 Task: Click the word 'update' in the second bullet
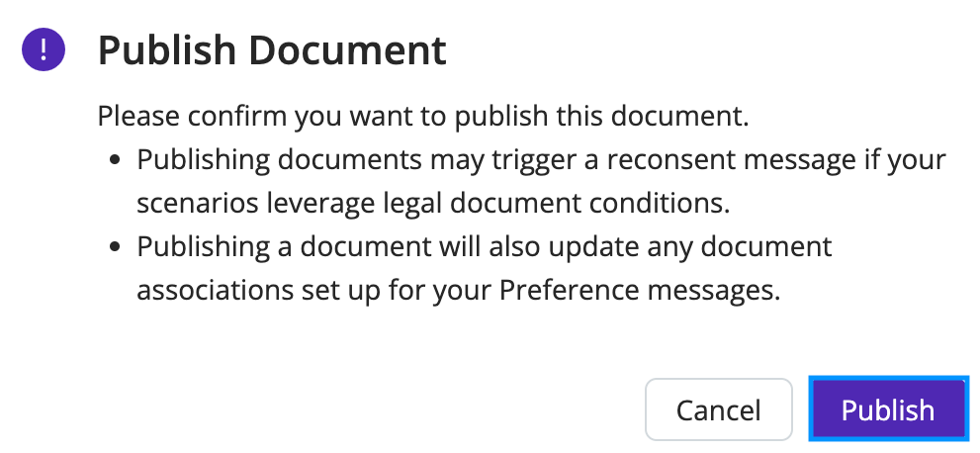pyautogui.click(x=593, y=247)
